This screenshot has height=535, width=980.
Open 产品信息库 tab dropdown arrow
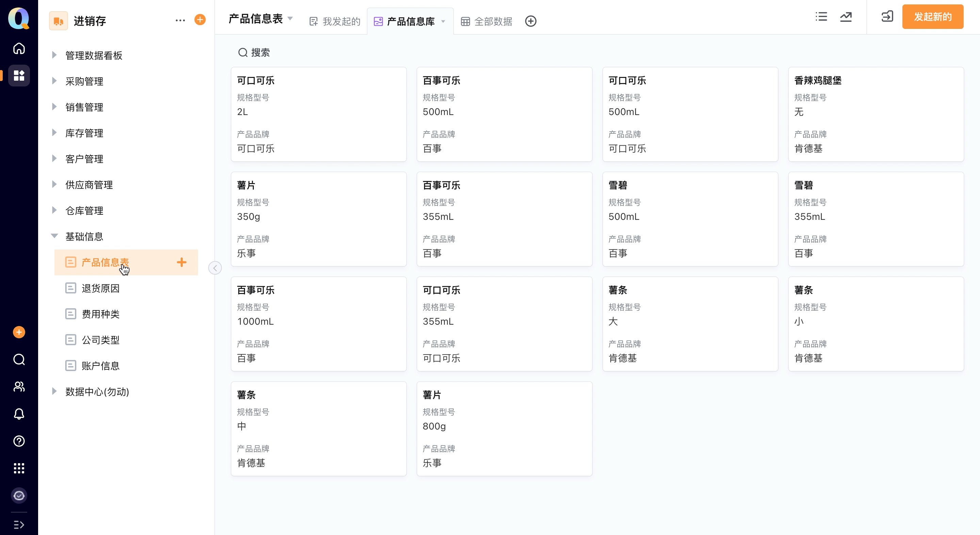coord(443,21)
